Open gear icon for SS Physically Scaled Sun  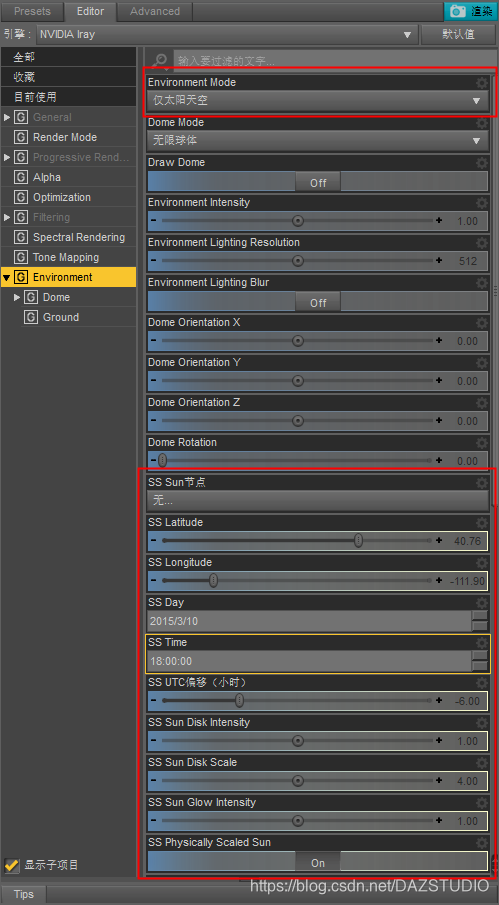(x=482, y=843)
